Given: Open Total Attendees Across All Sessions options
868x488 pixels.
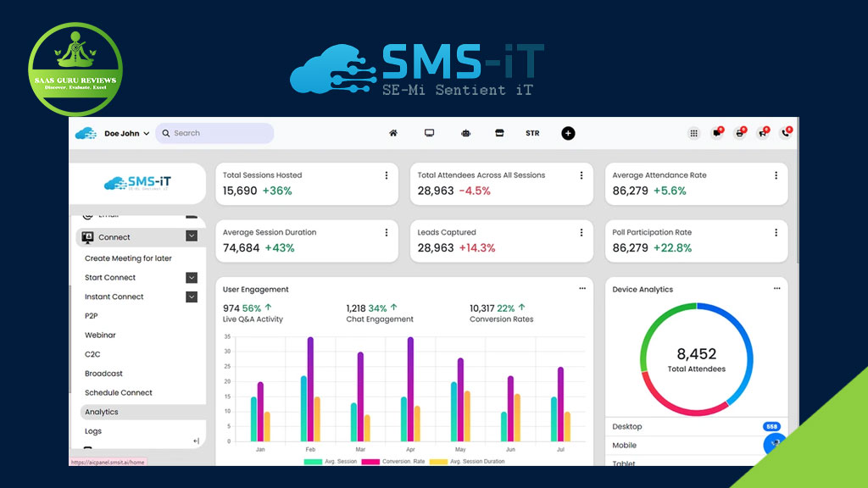Looking at the screenshot, I should (581, 175).
